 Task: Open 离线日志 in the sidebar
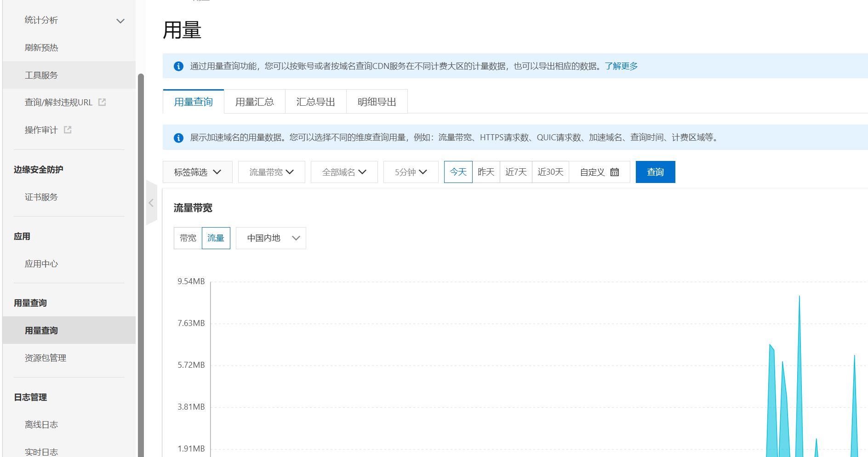click(41, 425)
